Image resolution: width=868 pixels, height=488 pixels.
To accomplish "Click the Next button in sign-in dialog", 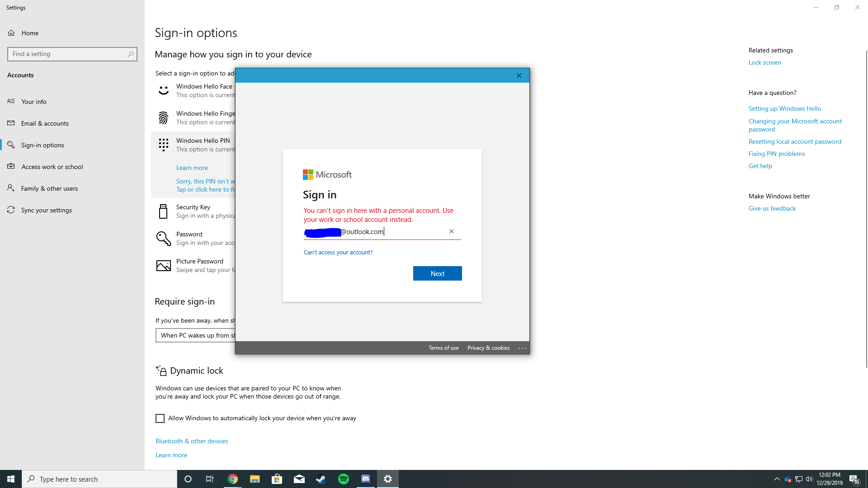I will [437, 273].
